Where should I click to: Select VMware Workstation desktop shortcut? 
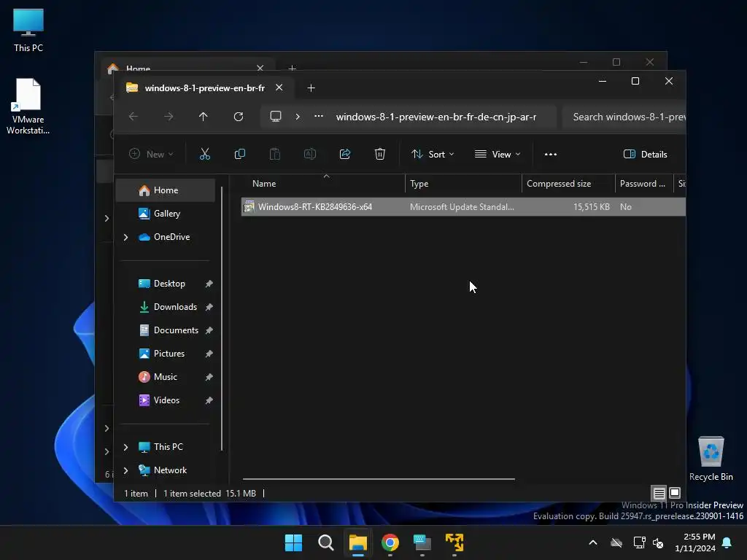coord(28,106)
